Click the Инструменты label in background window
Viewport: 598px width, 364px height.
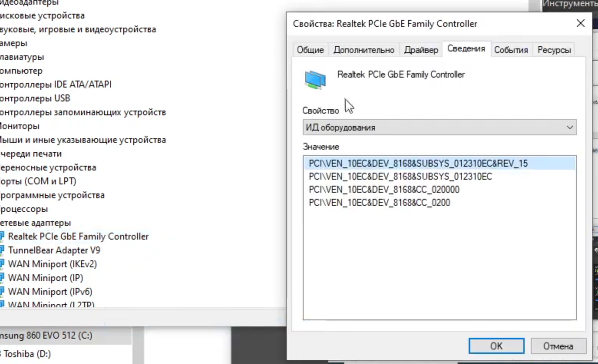tap(570, 4)
